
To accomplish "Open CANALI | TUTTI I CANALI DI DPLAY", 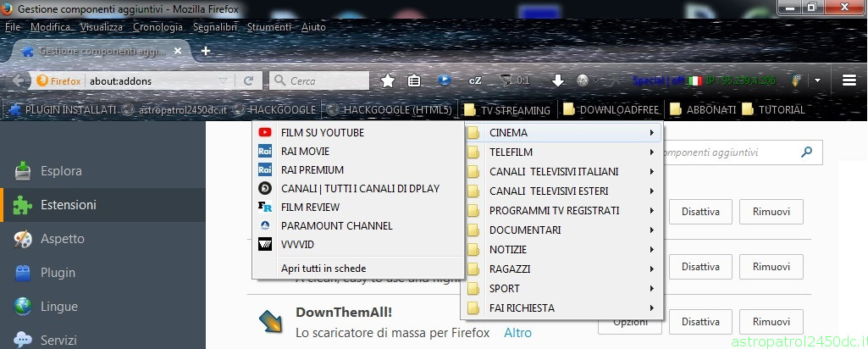I will pyautogui.click(x=357, y=188).
